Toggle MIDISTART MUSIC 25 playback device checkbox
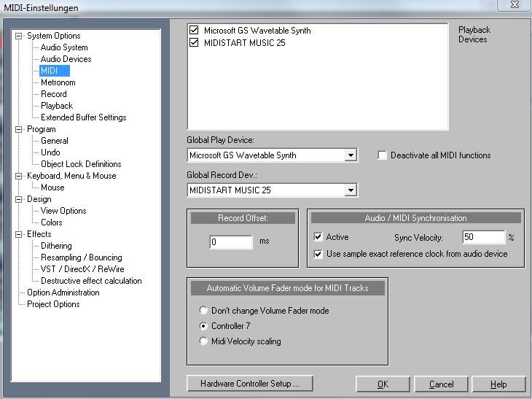Viewport: 532px width, 399px height. (x=194, y=43)
